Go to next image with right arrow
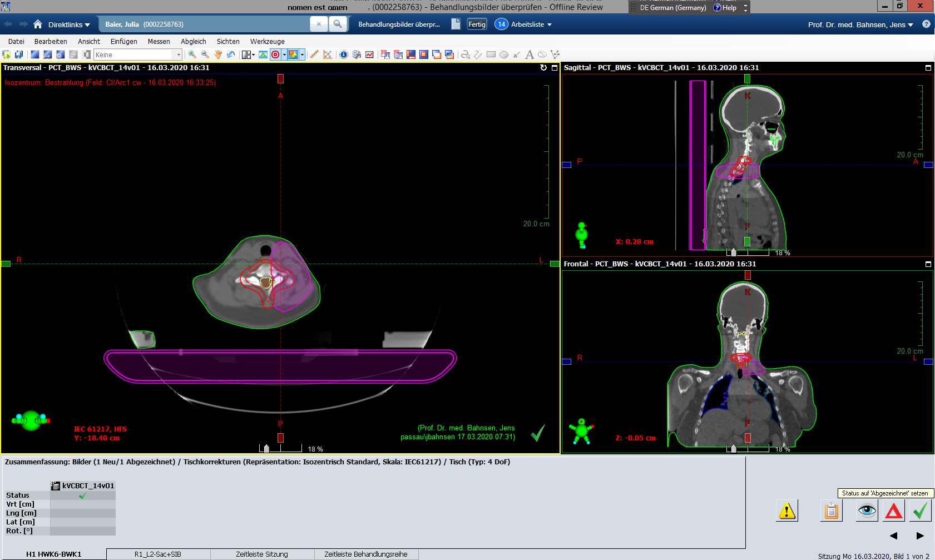The image size is (935, 560). 920,536
